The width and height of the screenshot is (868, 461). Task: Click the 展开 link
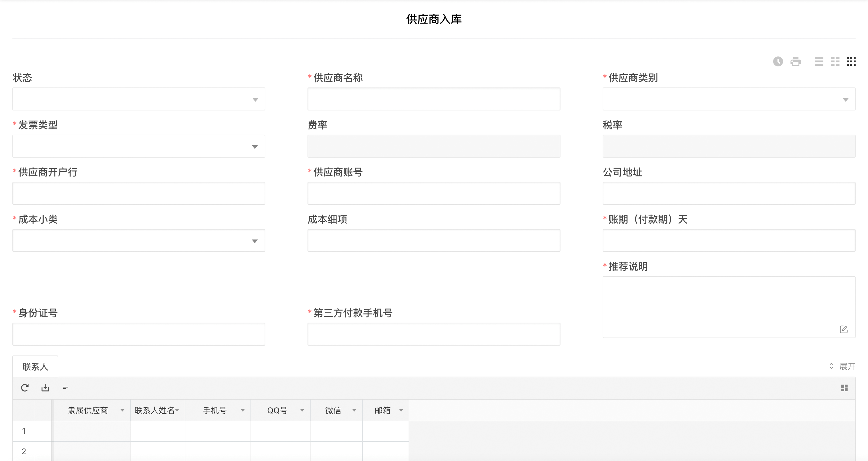(x=847, y=366)
